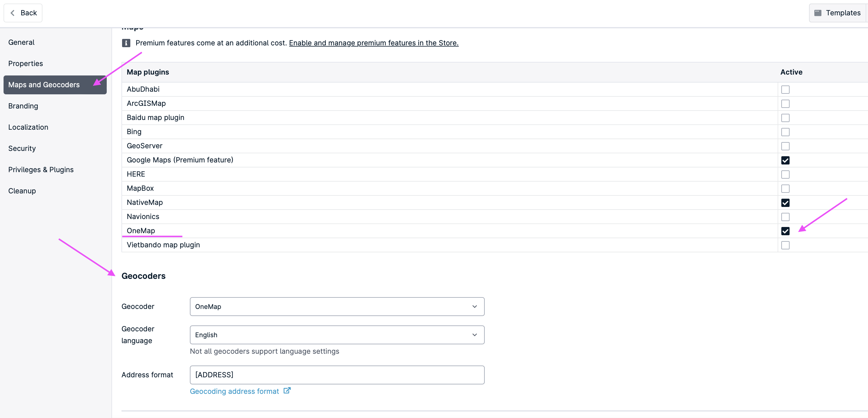
Task: Click the Templates grid icon
Action: 818,12
